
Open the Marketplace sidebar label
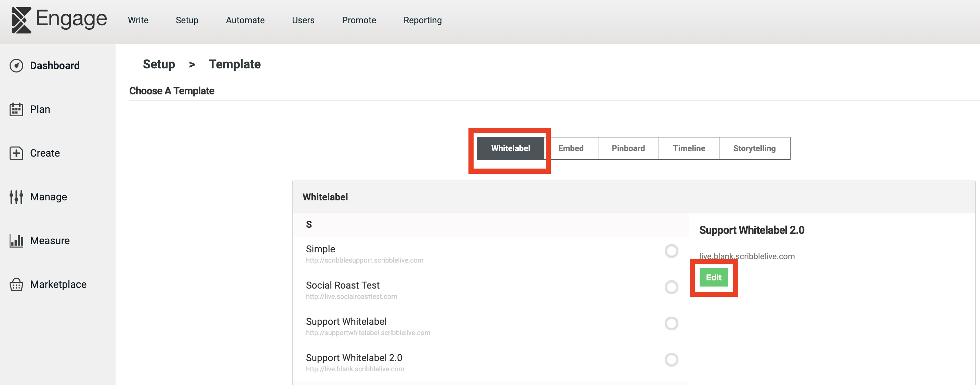(58, 284)
